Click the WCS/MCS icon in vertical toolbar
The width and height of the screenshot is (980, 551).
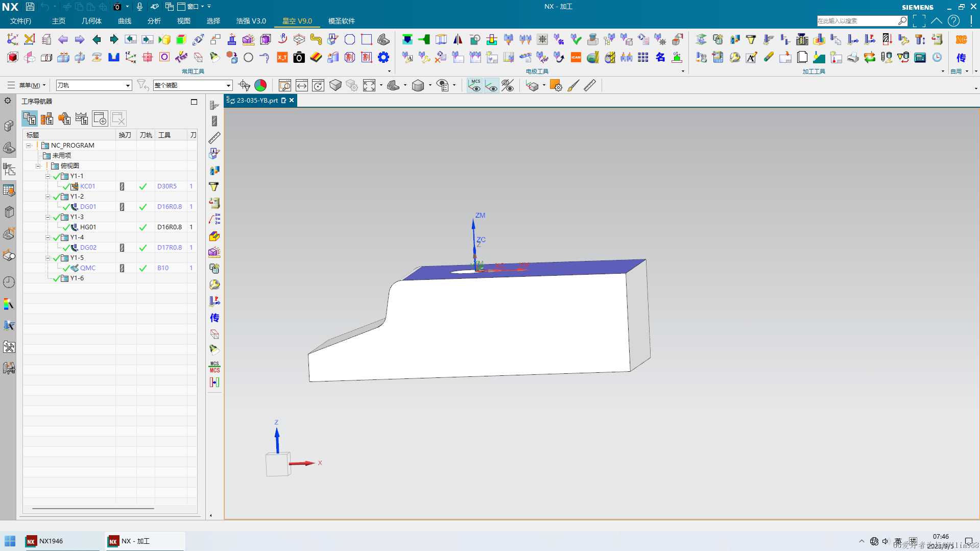click(214, 367)
